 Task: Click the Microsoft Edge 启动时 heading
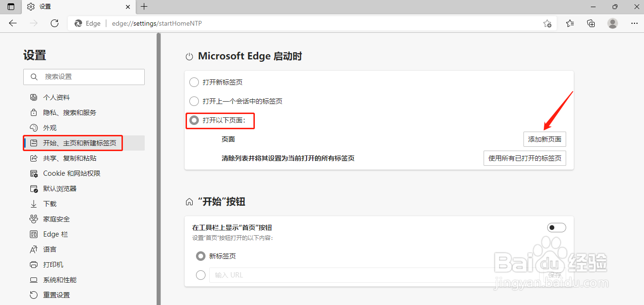[x=250, y=56]
